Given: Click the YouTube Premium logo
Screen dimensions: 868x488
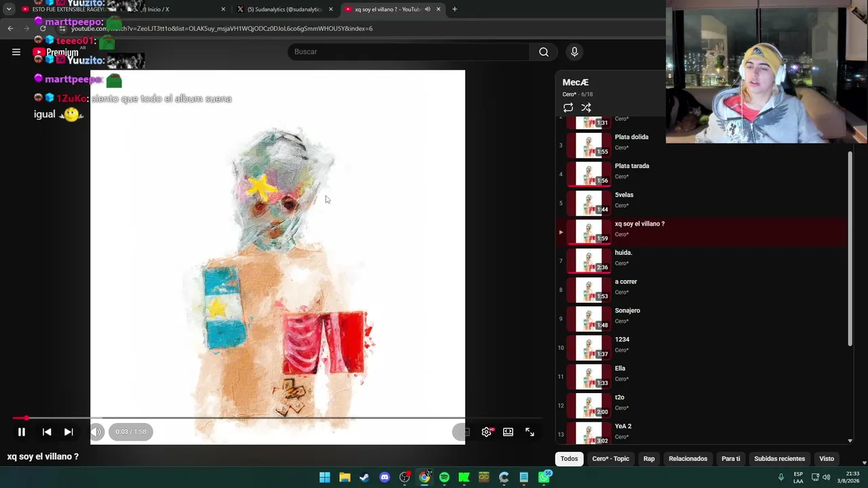Looking at the screenshot, I should (x=56, y=52).
